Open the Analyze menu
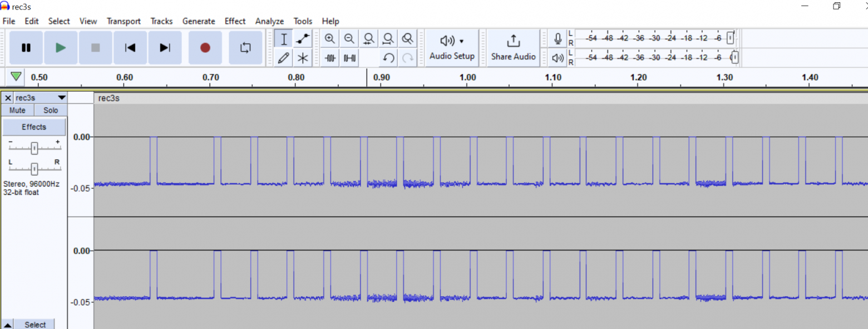The image size is (868, 329). pos(269,21)
